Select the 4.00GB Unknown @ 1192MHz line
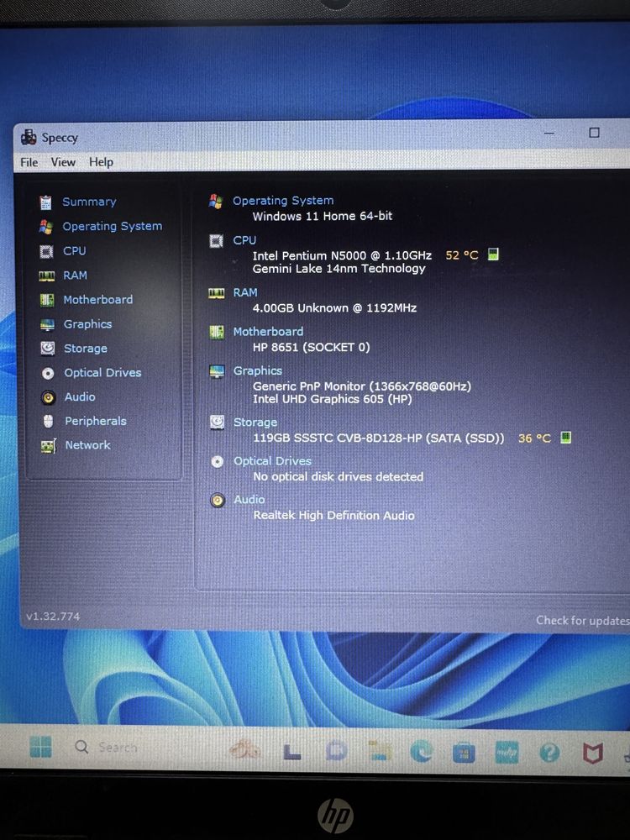Screen dimensions: 630x840 pos(334,308)
